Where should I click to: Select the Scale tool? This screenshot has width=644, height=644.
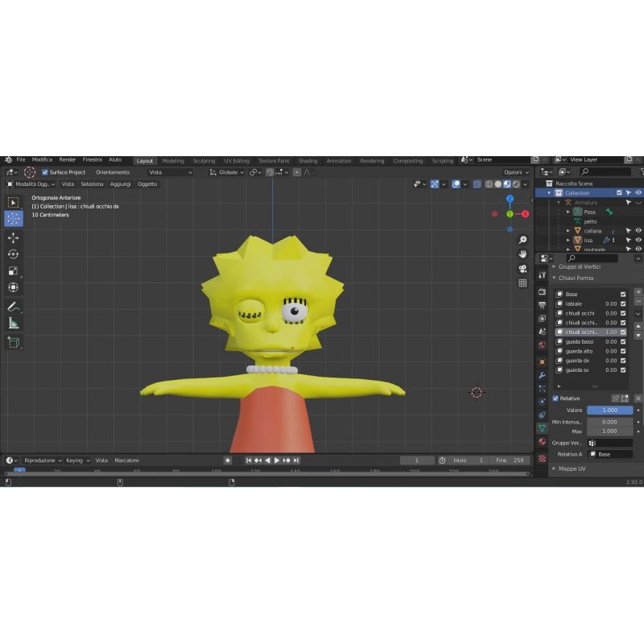(13, 270)
